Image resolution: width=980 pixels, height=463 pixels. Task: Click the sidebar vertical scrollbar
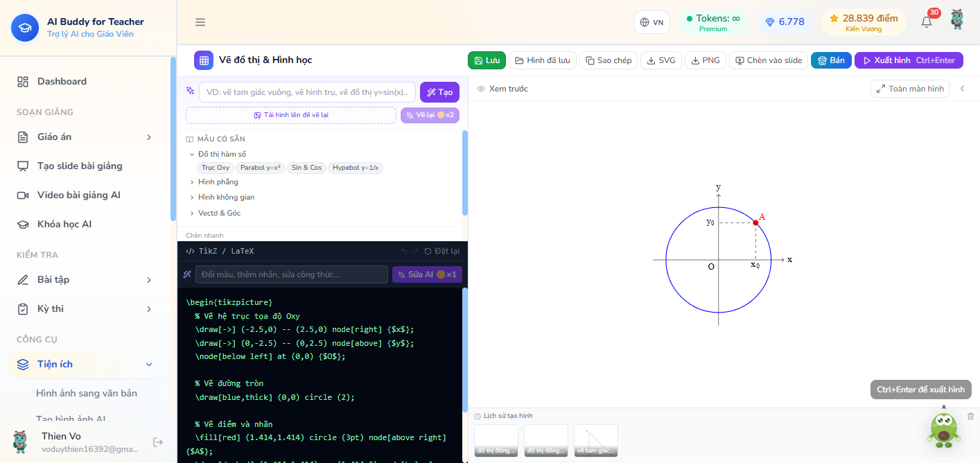coord(173,139)
